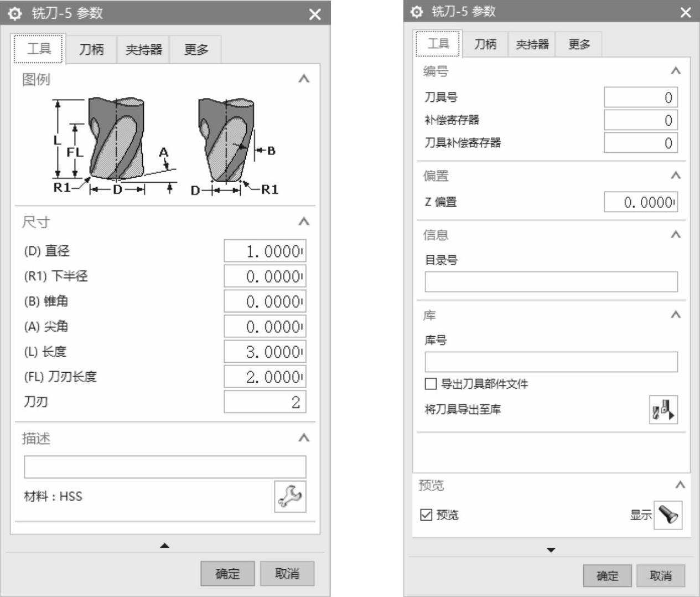Click the 描述 text input field
The image size is (700, 597).
pos(165,467)
